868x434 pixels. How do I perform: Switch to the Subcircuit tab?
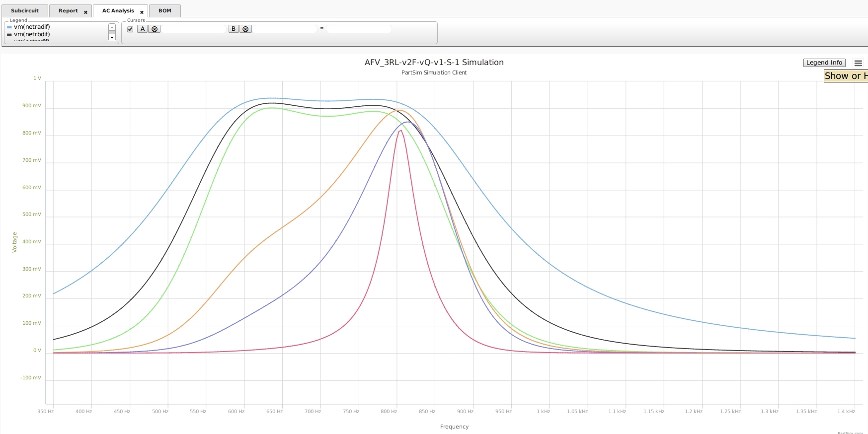24,11
